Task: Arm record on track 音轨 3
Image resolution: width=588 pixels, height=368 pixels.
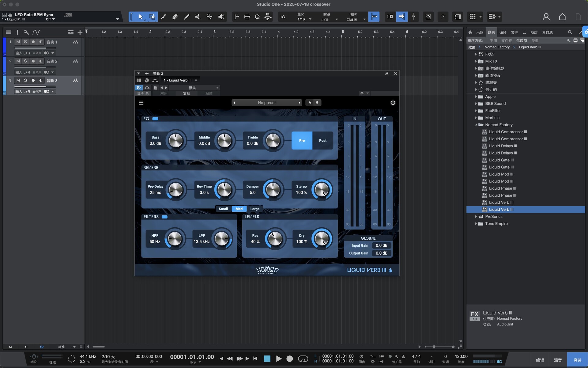Action: [x=33, y=80]
